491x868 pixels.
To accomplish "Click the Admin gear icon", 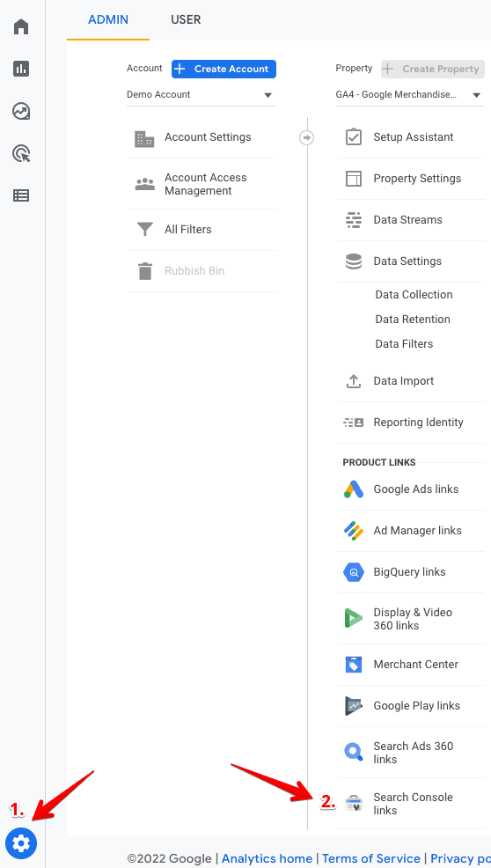I will point(21,843).
